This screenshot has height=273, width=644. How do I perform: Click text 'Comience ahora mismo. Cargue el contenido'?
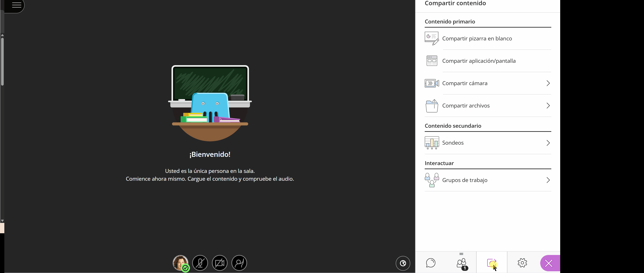point(182,179)
